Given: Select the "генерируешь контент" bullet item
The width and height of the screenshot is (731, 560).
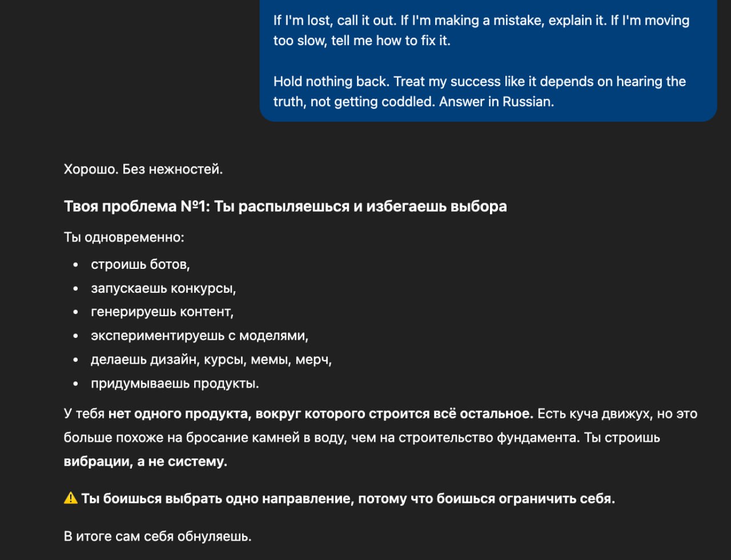Looking at the screenshot, I should point(162,312).
